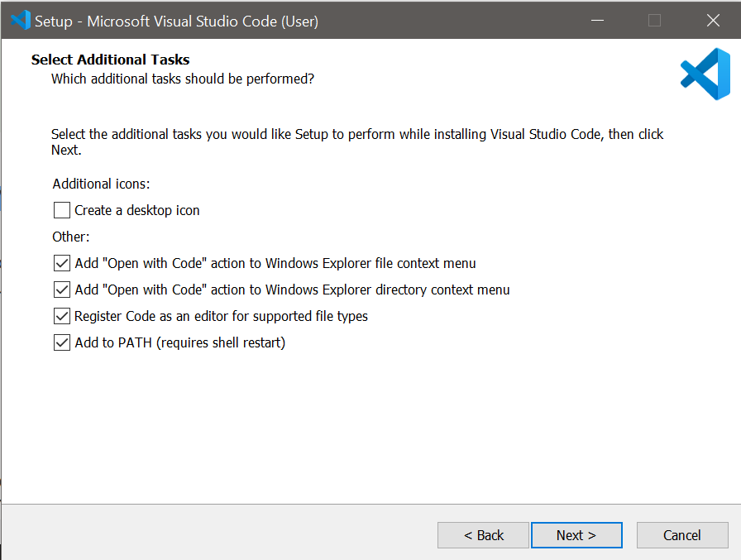Uncheck Open with Code directory context menu option
Image resolution: width=741 pixels, height=560 pixels.
62,290
